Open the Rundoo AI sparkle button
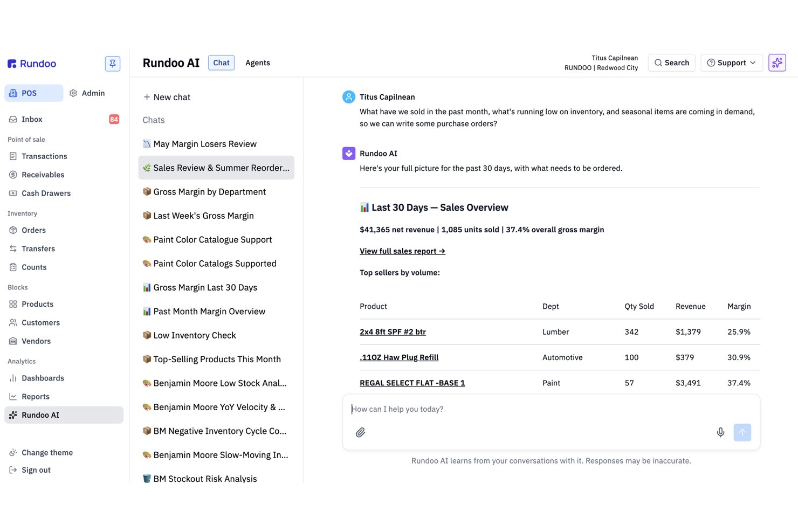The image size is (798, 532). (777, 63)
